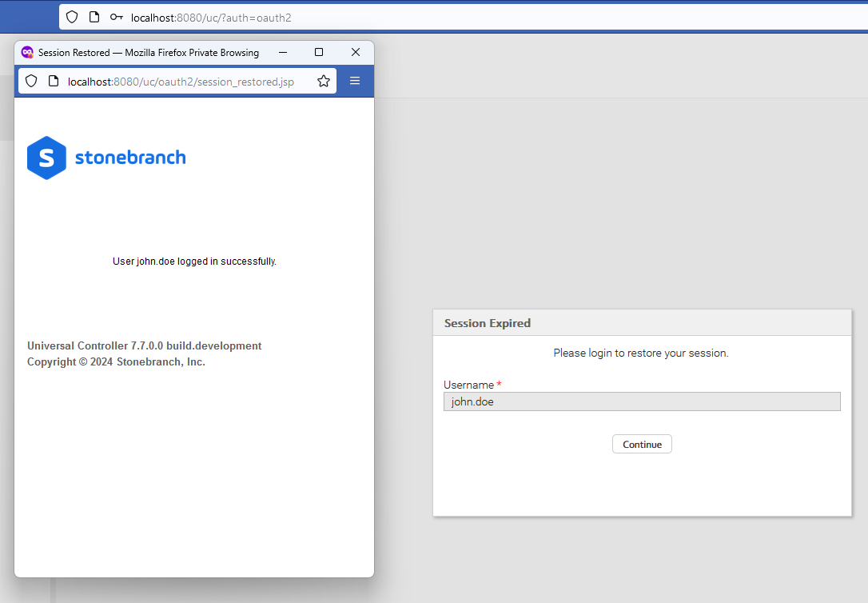Click the shield icon in the Session Restored popup
Image resolution: width=868 pixels, height=603 pixels.
31,81
